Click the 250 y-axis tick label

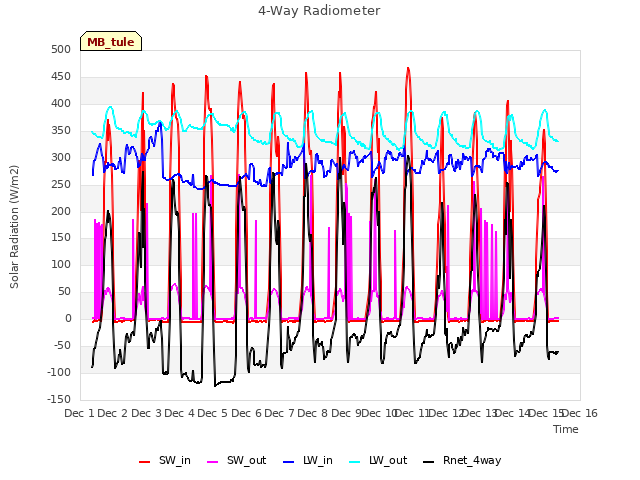pyautogui.click(x=61, y=184)
